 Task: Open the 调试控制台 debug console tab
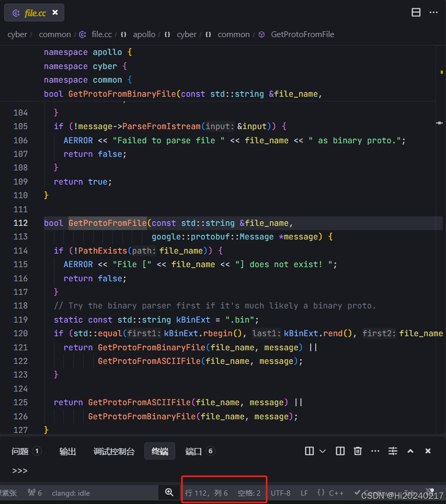pyautogui.click(x=114, y=451)
